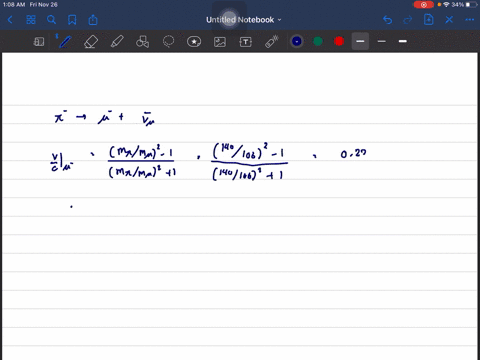The height and width of the screenshot is (360, 480).
Task: Go back with the left chevron
Action: [x=10, y=20]
